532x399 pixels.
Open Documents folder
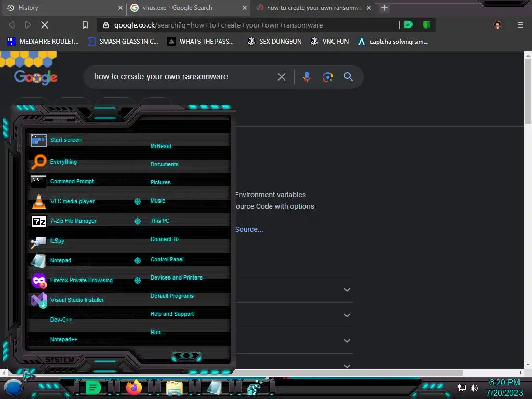coord(165,164)
